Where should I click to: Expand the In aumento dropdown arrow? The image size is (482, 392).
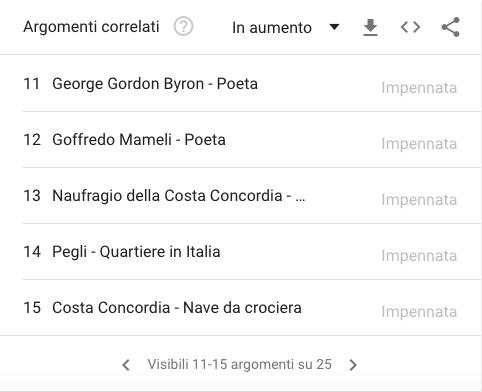[334, 27]
